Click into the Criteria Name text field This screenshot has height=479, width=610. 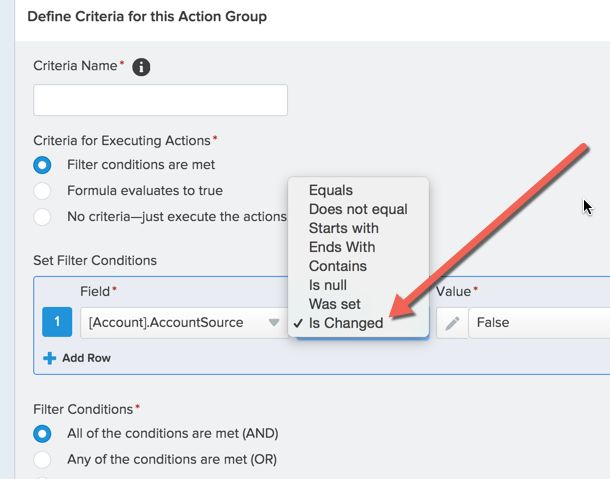click(x=160, y=100)
